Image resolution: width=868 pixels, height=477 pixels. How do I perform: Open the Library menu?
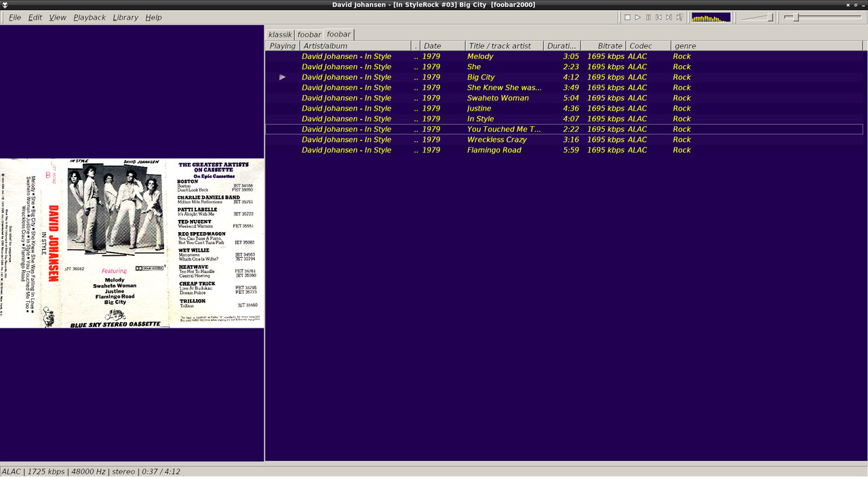[x=125, y=17]
